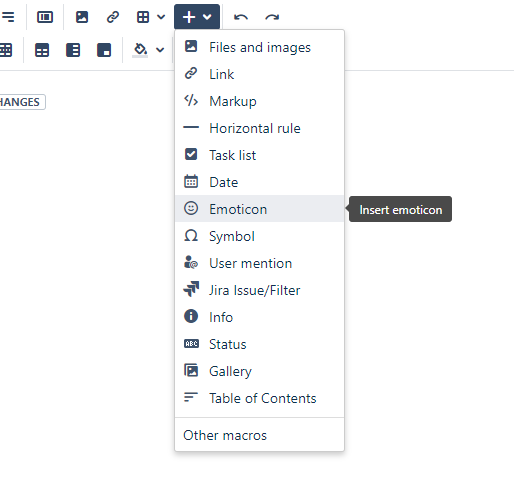Choose Symbol menu entry
514x478 pixels.
click(x=259, y=236)
